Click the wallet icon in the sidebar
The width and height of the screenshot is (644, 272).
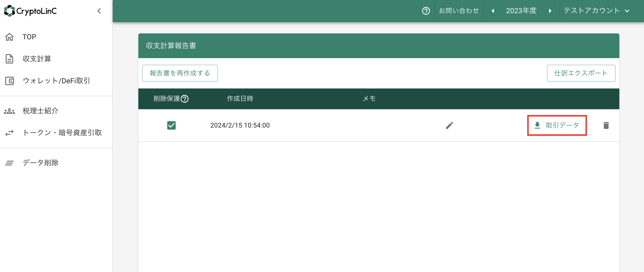click(9, 81)
